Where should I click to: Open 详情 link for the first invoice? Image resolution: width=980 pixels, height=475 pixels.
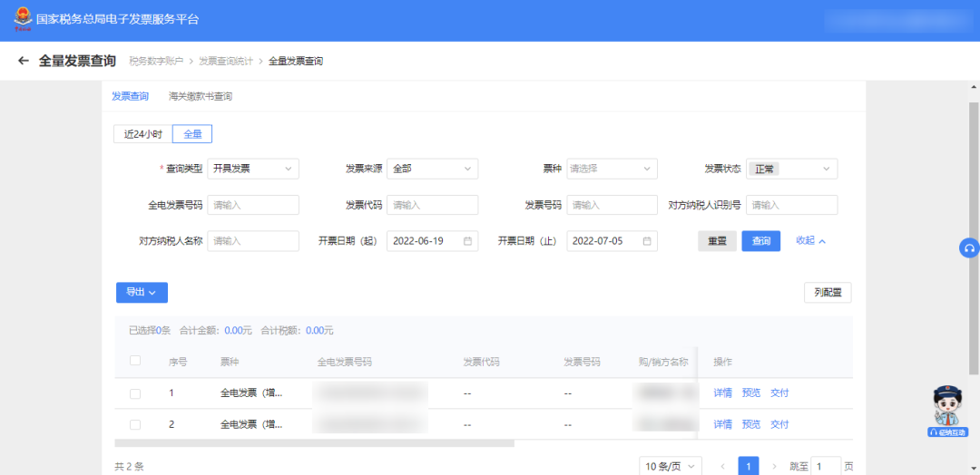click(x=722, y=393)
